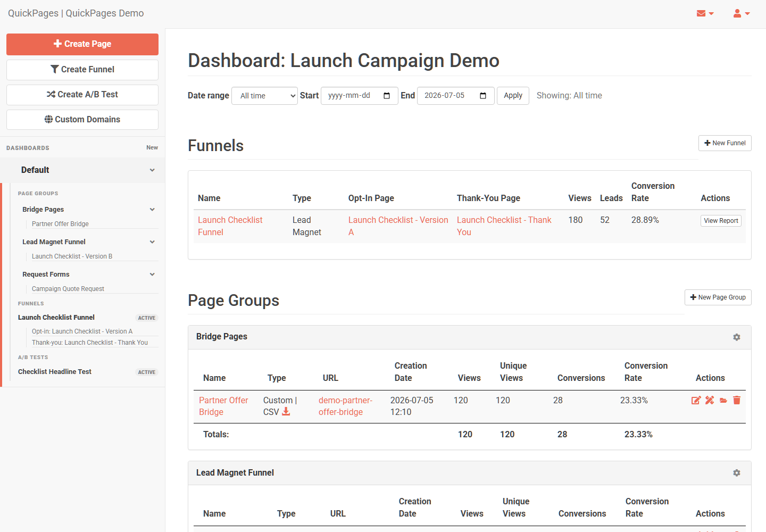
Task: View Report for Launch Checklist Funnel
Action: point(721,221)
